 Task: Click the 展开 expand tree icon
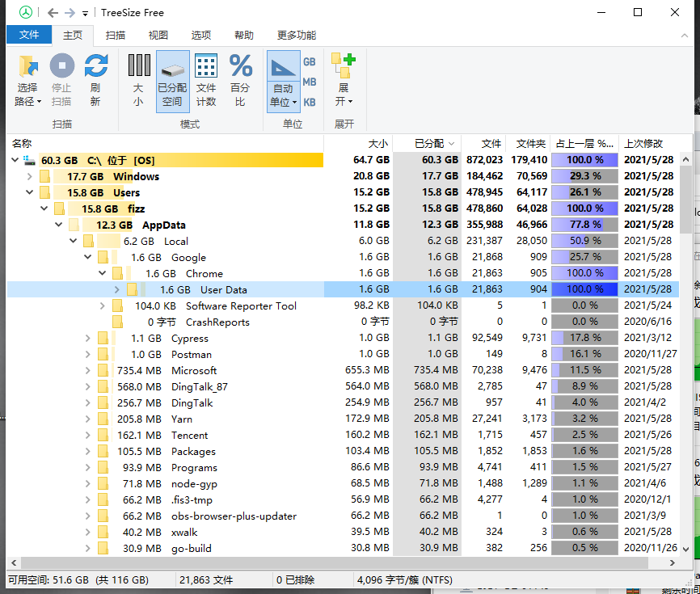pos(344,65)
